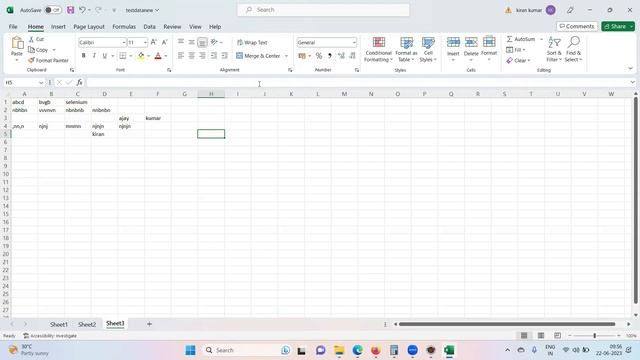The image size is (640, 360).
Task: Open Conditional Formatting
Action: 378,49
